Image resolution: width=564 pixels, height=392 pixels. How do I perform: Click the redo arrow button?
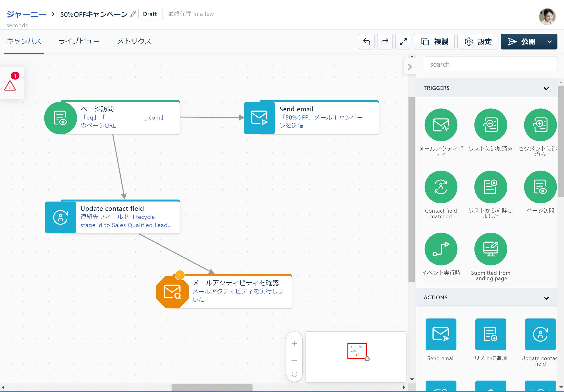[385, 41]
